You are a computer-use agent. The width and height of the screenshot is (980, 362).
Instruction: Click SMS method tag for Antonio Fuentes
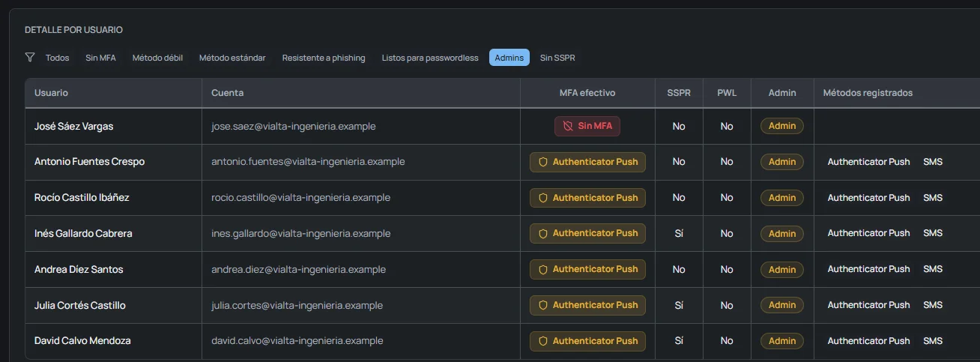[933, 162]
